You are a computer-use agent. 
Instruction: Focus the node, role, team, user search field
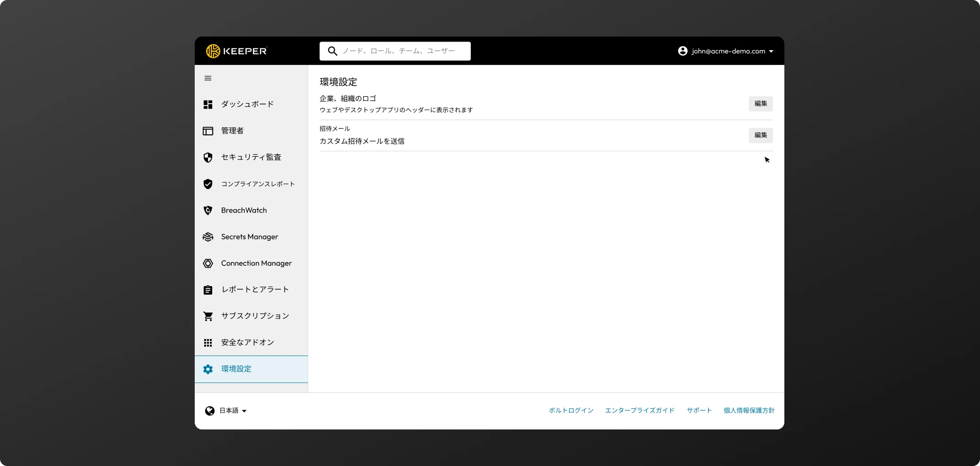395,51
